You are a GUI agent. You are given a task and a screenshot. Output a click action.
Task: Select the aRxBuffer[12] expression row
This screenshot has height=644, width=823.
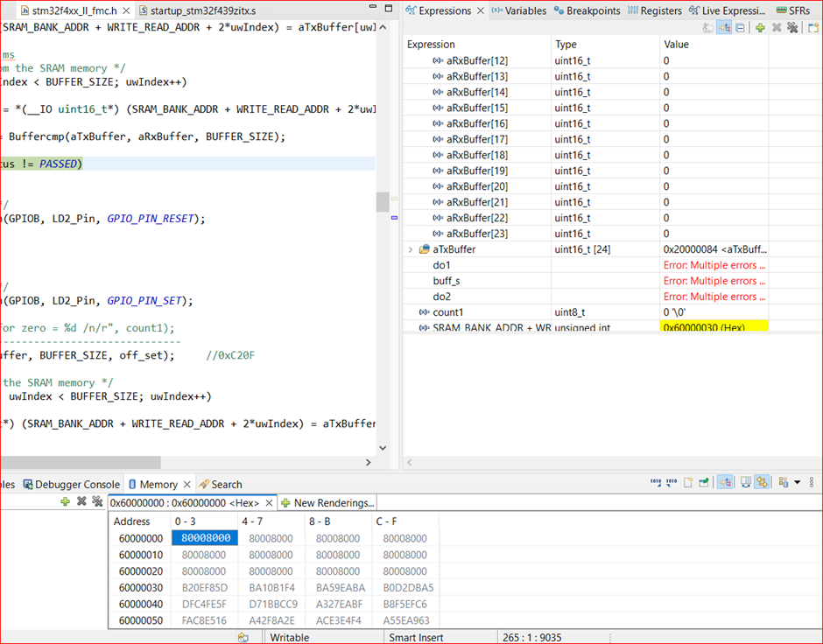click(476, 61)
